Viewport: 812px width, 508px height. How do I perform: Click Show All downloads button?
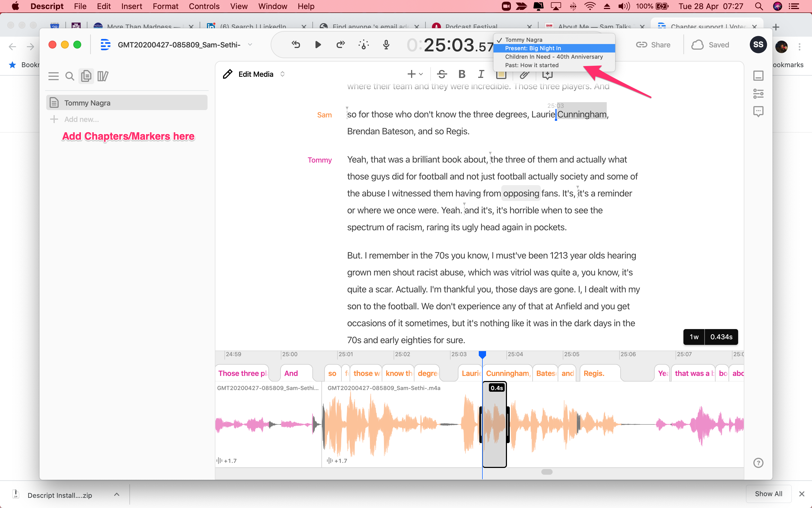coord(768,494)
